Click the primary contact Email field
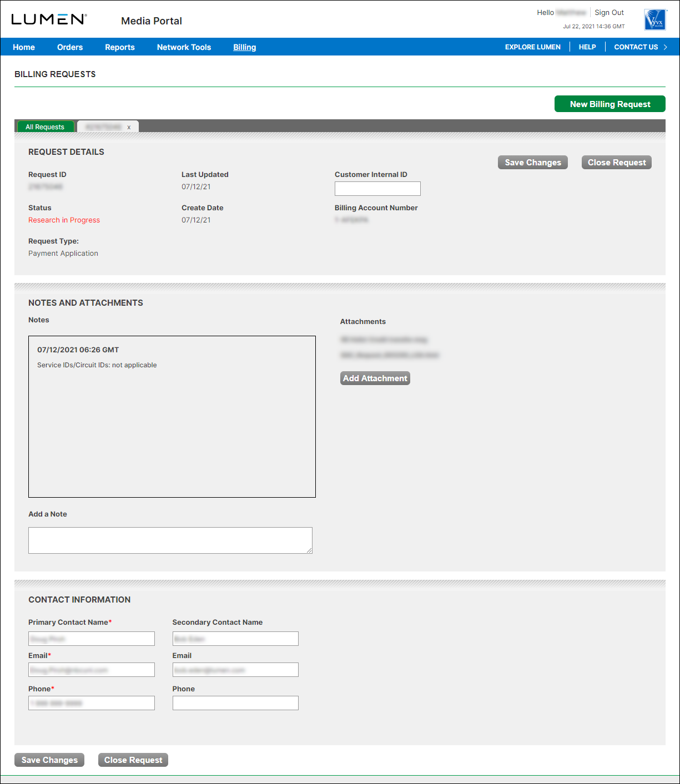This screenshot has height=784, width=680. pos(92,670)
